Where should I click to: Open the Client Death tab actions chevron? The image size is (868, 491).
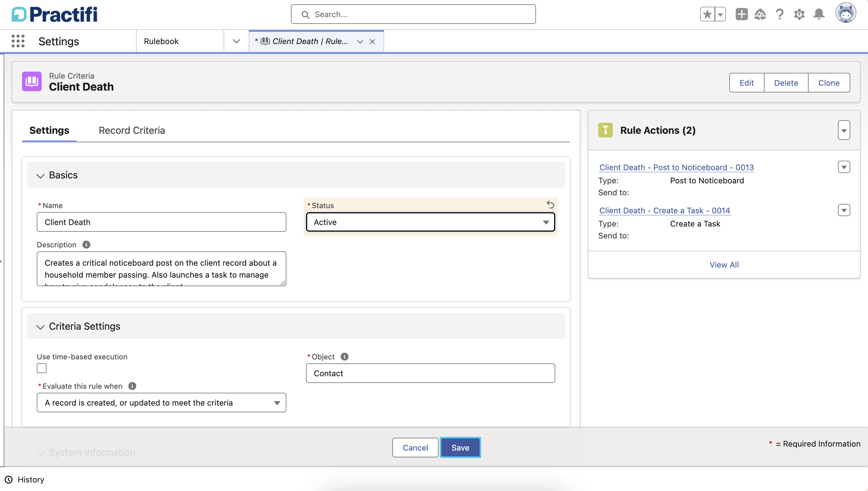click(x=360, y=42)
